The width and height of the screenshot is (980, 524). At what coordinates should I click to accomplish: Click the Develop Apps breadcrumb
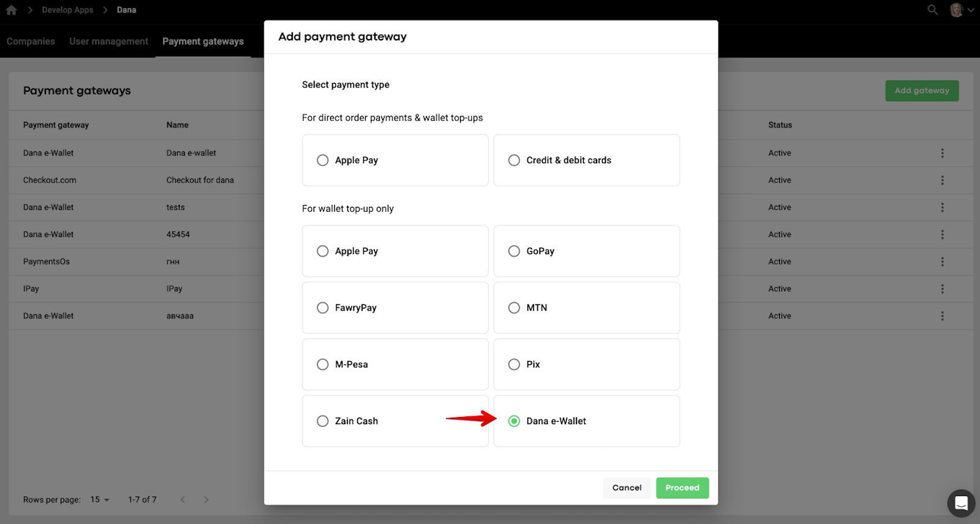point(67,10)
